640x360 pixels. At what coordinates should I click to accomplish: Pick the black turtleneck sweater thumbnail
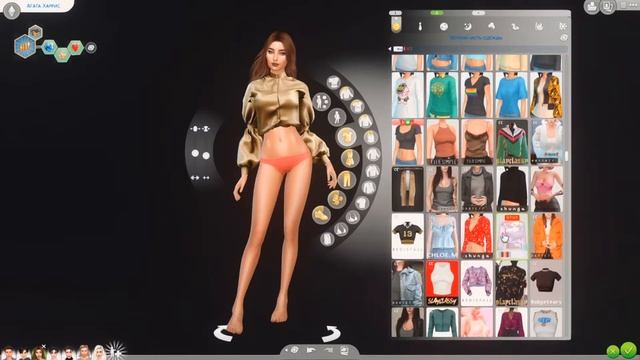pos(511,189)
